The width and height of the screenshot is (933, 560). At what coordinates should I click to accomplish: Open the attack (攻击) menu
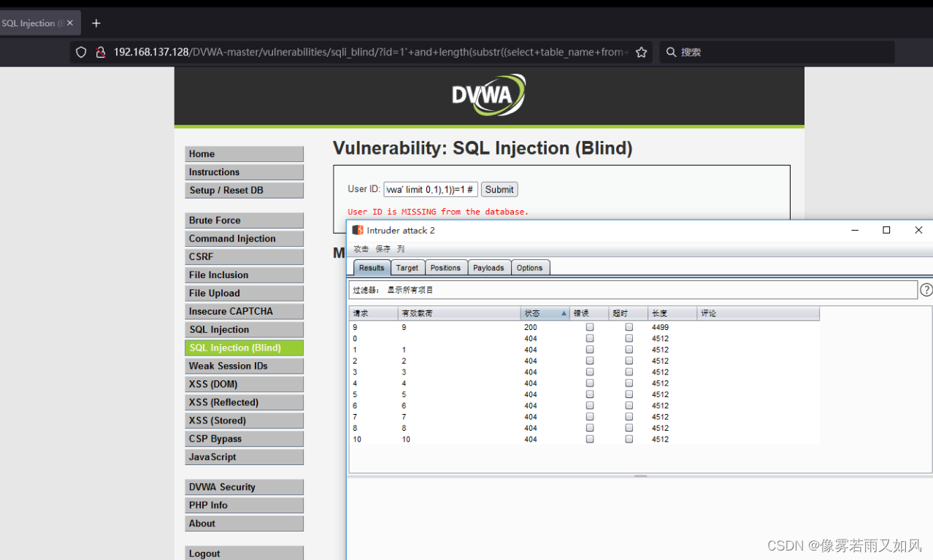coord(361,248)
